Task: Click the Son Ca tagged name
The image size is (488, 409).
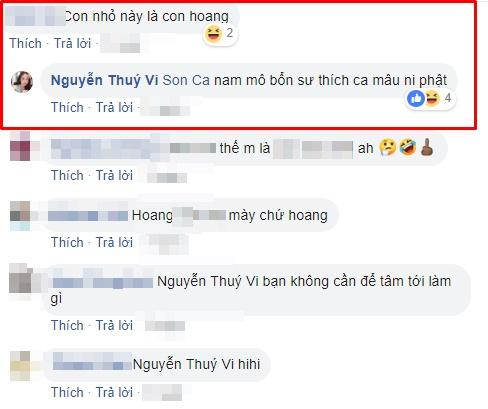Action: [x=186, y=81]
